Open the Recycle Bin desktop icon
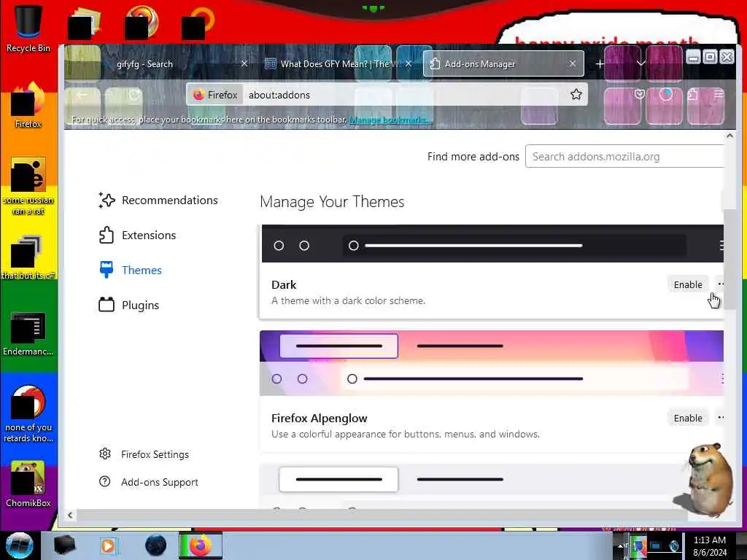 click(x=28, y=28)
